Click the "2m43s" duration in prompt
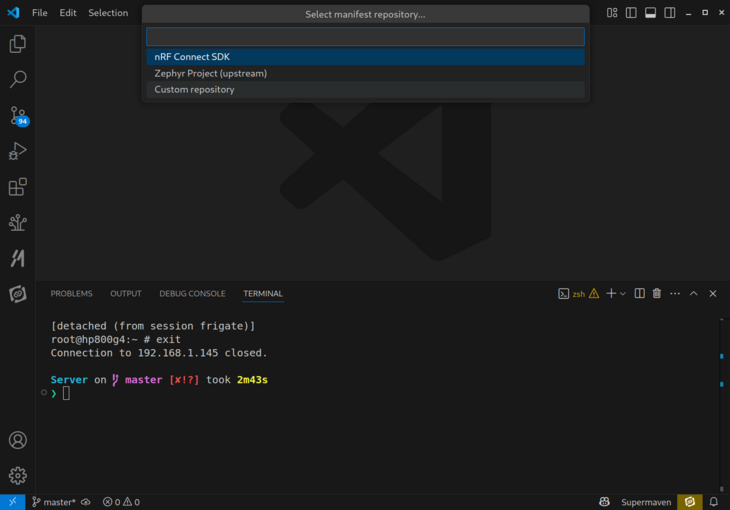 click(252, 380)
